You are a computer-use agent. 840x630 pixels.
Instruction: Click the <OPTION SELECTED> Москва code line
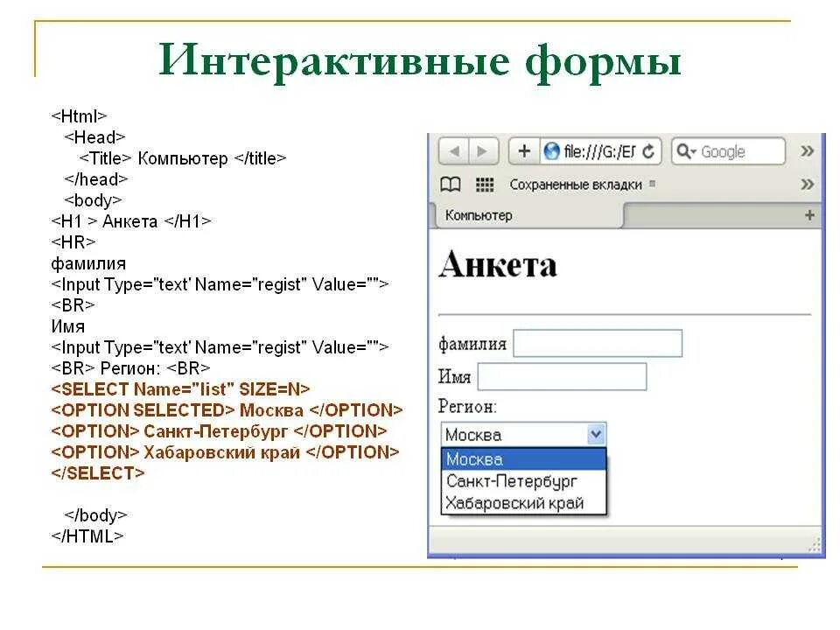coord(227,410)
